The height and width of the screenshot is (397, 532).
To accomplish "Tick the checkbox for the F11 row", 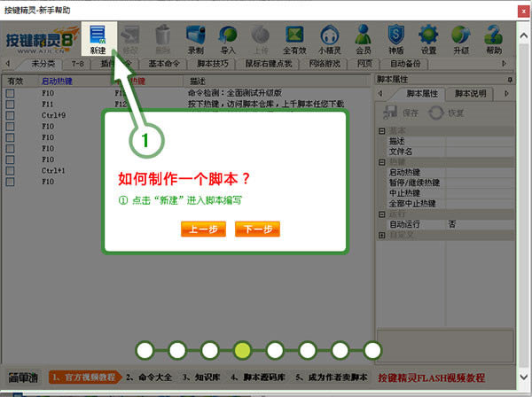I will 10,104.
